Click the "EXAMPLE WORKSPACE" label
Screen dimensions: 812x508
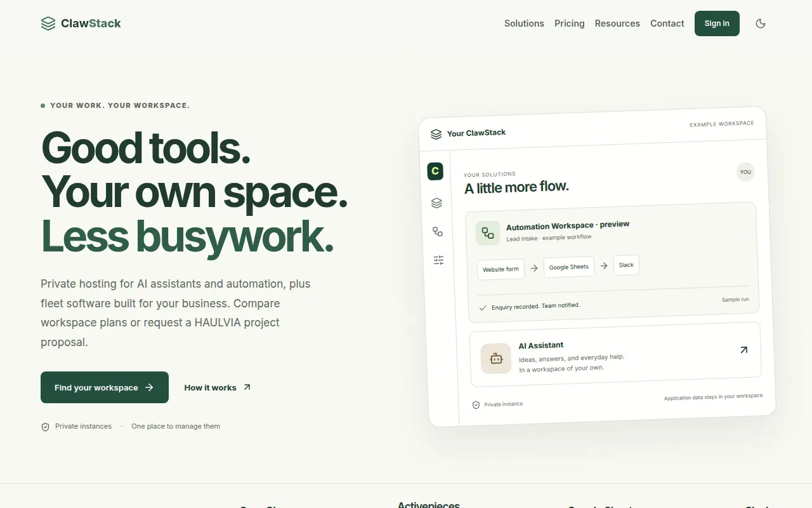pyautogui.click(x=722, y=124)
